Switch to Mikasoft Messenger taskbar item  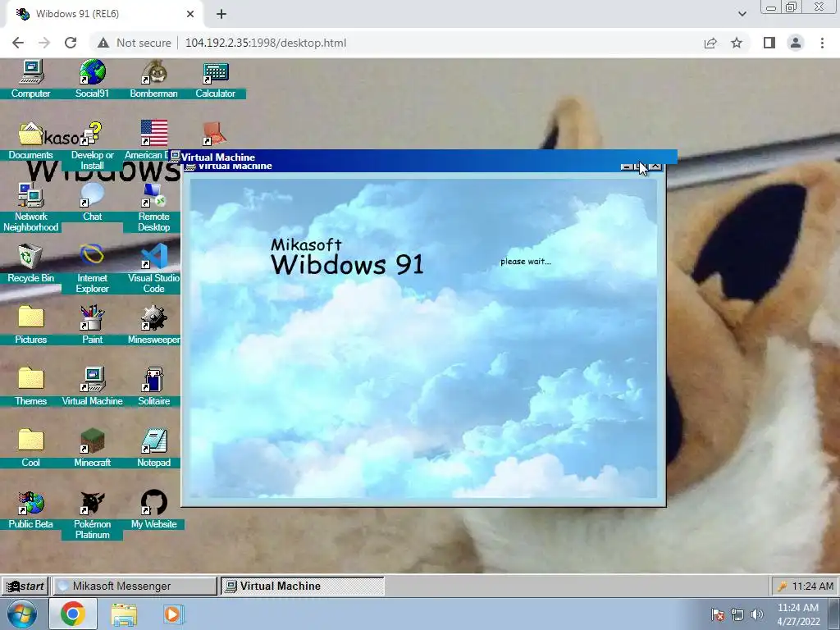134,586
